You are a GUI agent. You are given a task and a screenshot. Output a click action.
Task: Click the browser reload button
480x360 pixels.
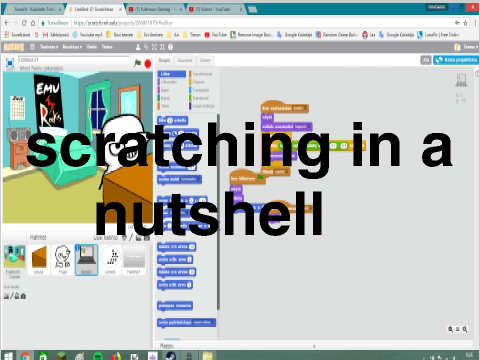coord(24,23)
